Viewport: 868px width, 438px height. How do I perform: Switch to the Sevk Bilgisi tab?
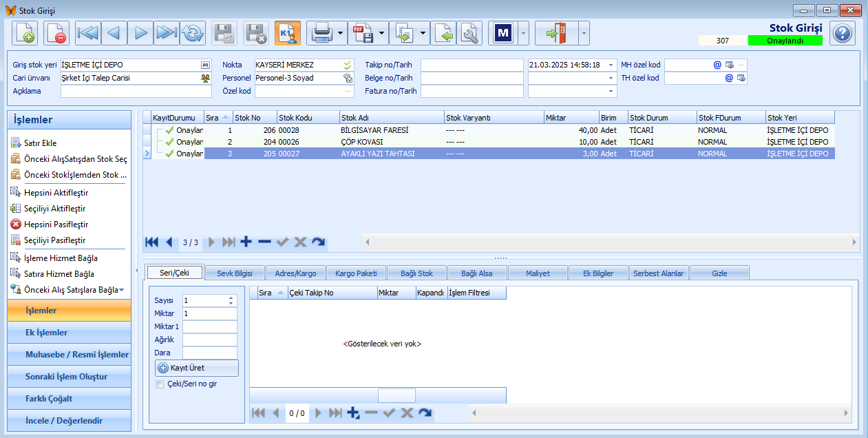point(235,273)
